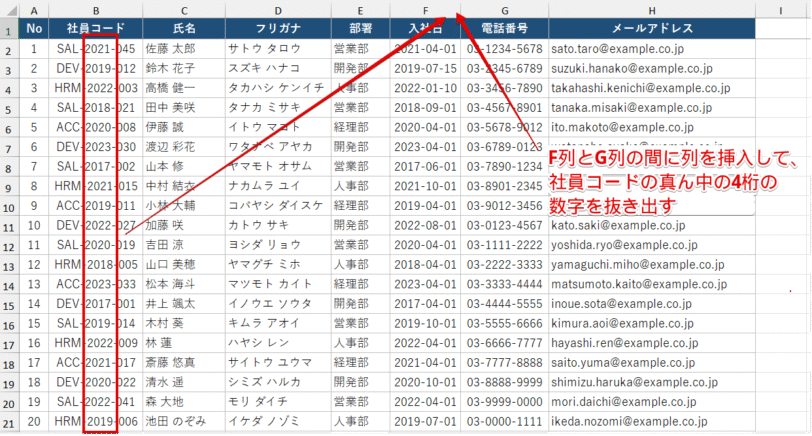Viewport: 812px width, 436px height.
Task: Select cell mori.daichi@example.co.jp
Action: coord(651,402)
